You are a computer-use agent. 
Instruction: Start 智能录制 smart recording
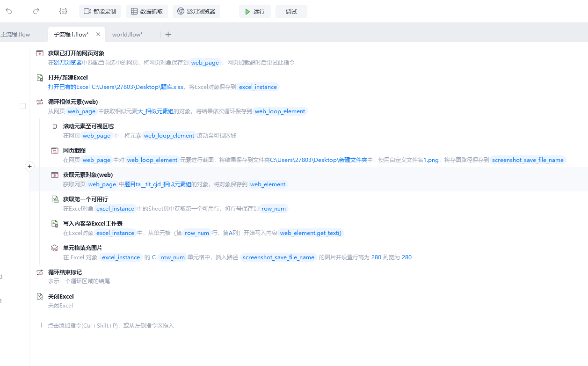[100, 11]
